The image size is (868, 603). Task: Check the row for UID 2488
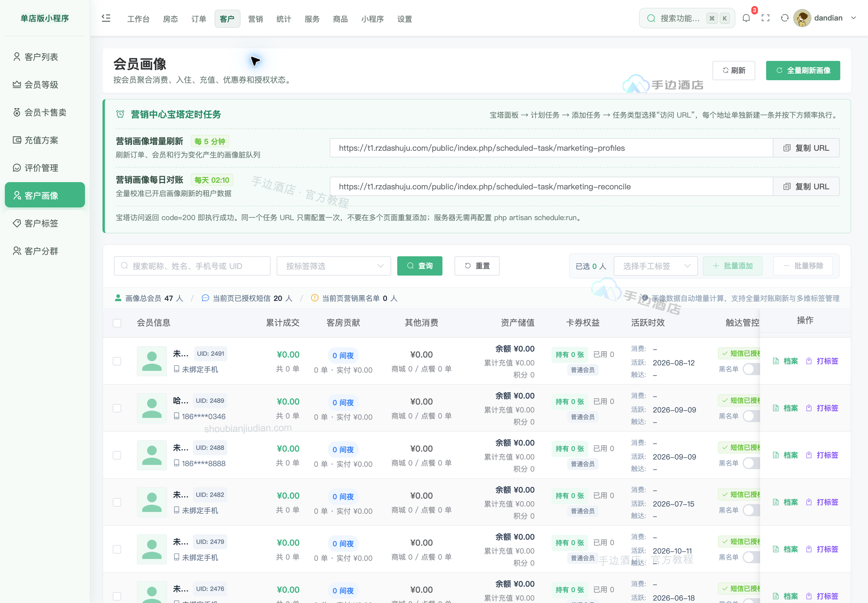117,455
